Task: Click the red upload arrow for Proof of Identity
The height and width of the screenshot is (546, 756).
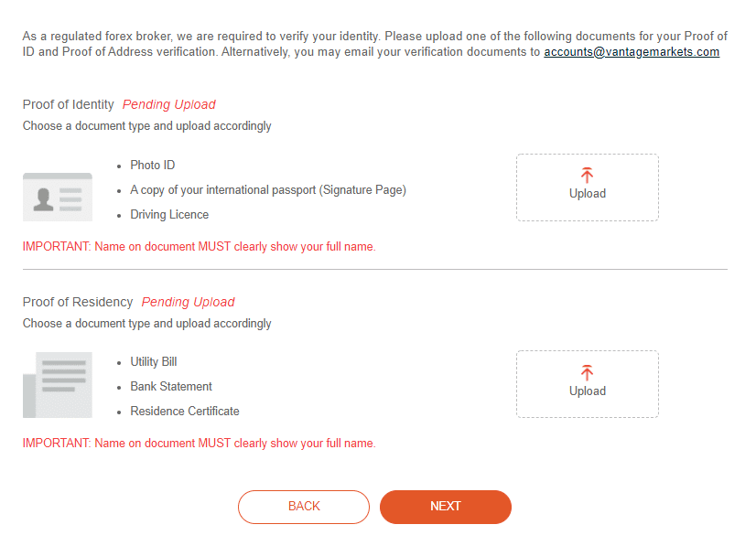Action: click(587, 176)
